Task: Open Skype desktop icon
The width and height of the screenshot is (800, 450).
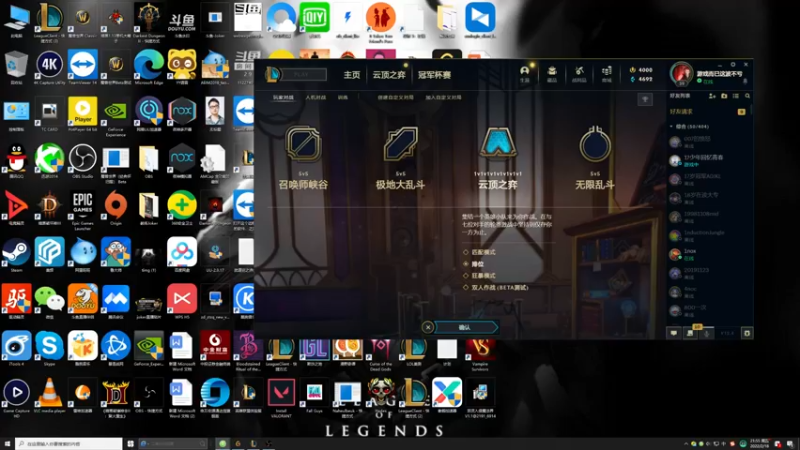Action: point(49,349)
